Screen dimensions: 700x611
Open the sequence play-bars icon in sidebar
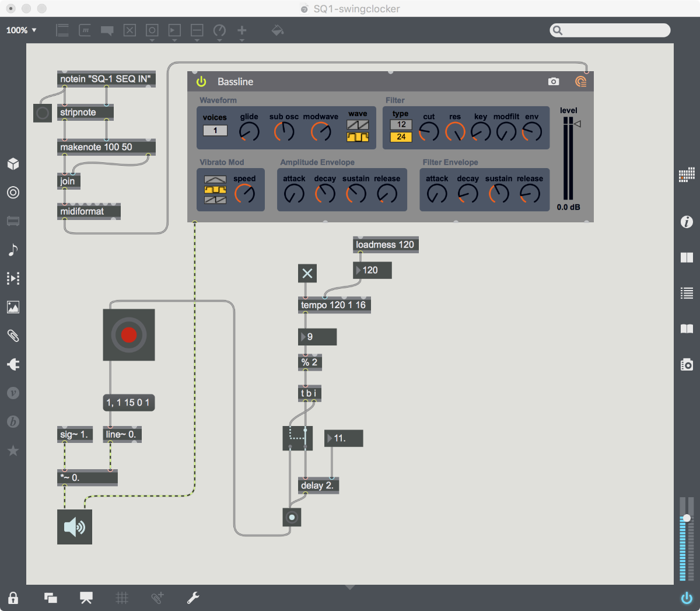pyautogui.click(x=13, y=278)
